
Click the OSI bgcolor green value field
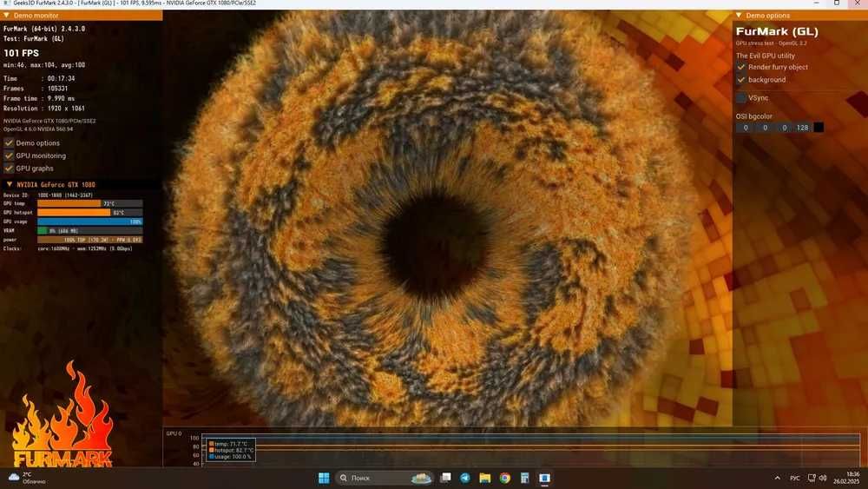coord(765,128)
